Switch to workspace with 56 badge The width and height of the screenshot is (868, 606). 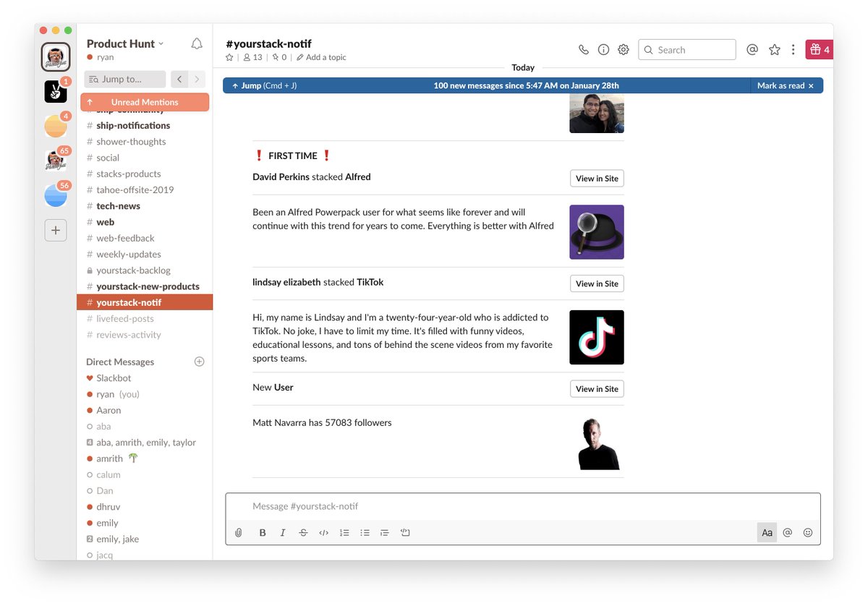tap(56, 195)
